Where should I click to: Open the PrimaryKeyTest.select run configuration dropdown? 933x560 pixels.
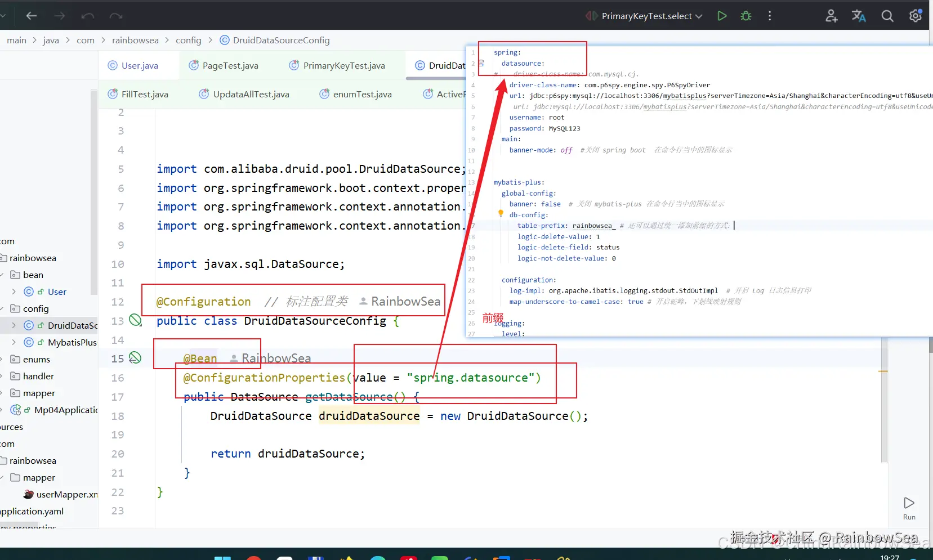[652, 16]
